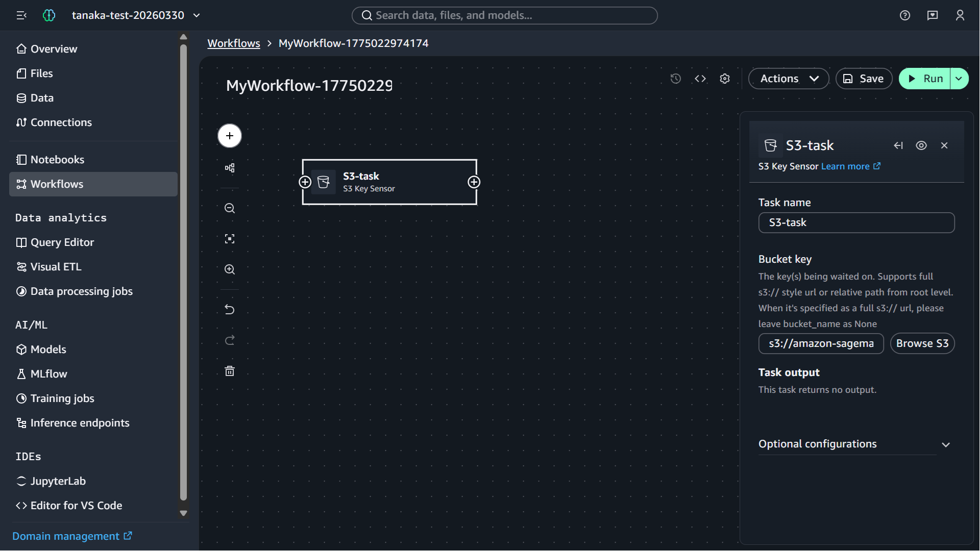Viewport: 980px width, 551px height.
Task: Toggle the eye preview icon in panel
Action: point(921,145)
